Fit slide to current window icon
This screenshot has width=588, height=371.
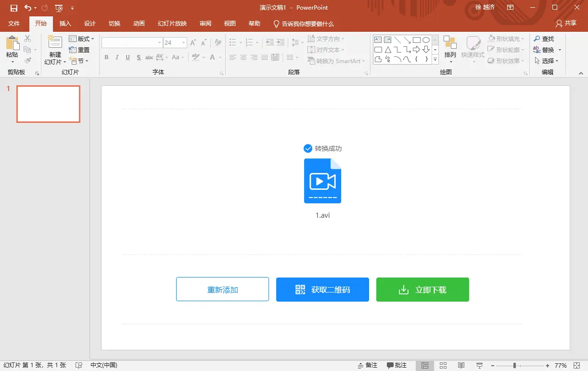[576, 365]
